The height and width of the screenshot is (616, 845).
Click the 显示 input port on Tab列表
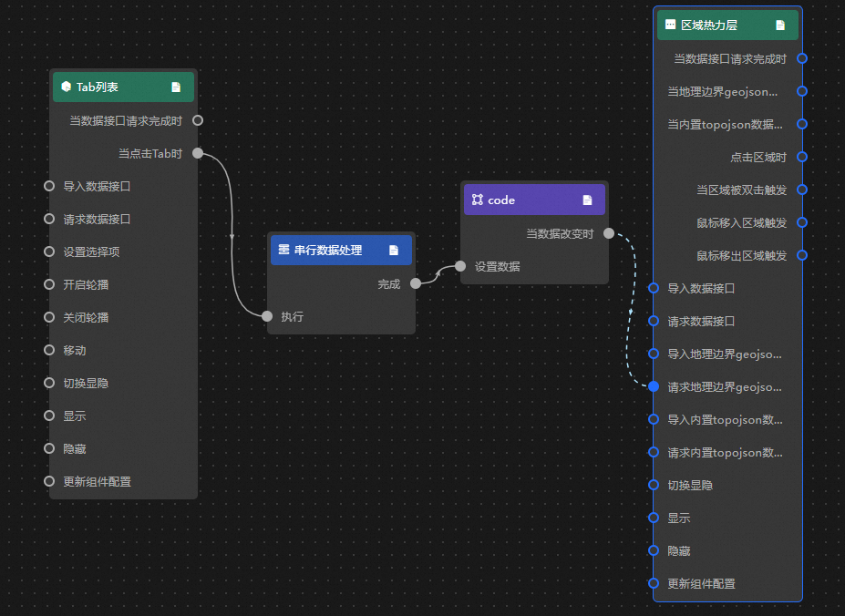coord(49,416)
